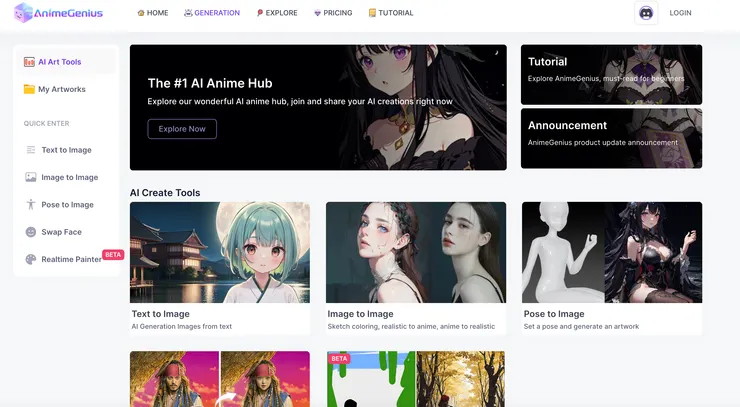This screenshot has height=407, width=740.
Task: Click the BETA badge on Realtime Painter
Action: [113, 254]
